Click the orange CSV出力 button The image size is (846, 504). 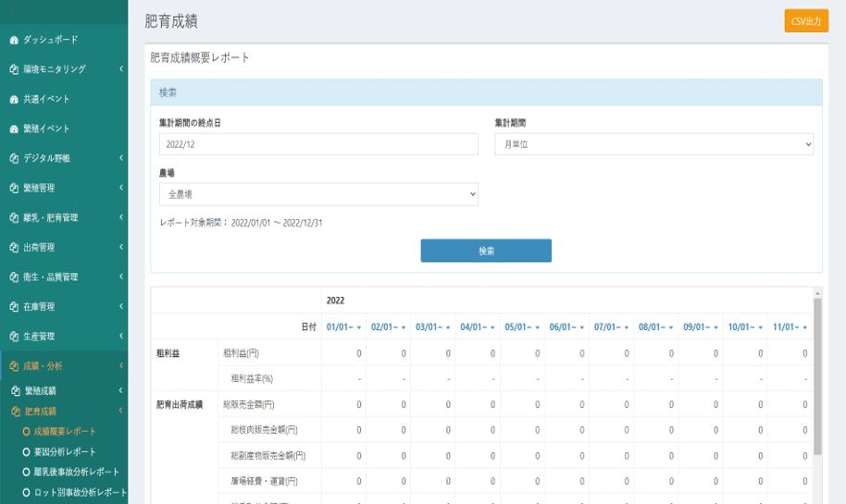[806, 21]
